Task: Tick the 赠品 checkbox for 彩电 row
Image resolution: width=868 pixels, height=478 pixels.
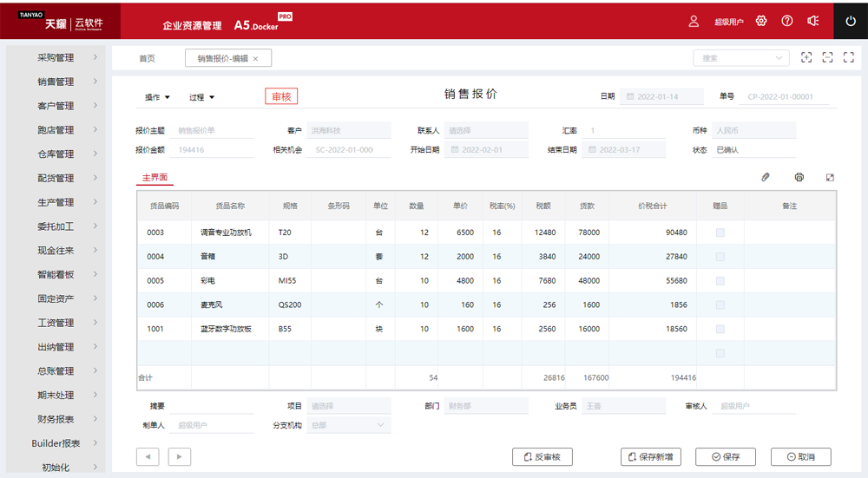Action: 720,281
